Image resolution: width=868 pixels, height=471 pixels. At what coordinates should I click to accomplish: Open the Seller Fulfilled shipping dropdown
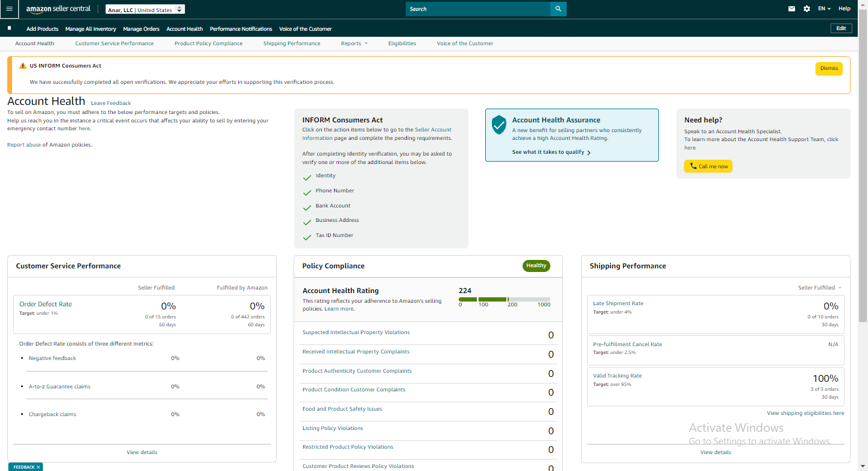pos(820,288)
